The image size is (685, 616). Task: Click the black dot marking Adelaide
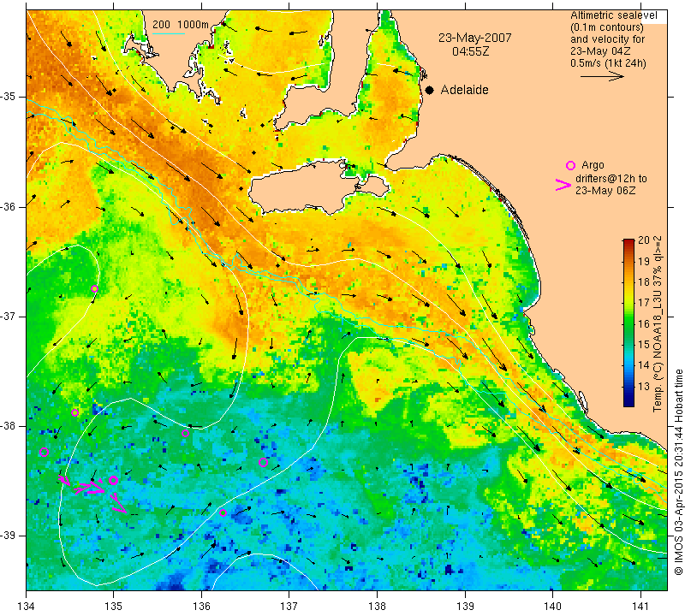pos(430,90)
